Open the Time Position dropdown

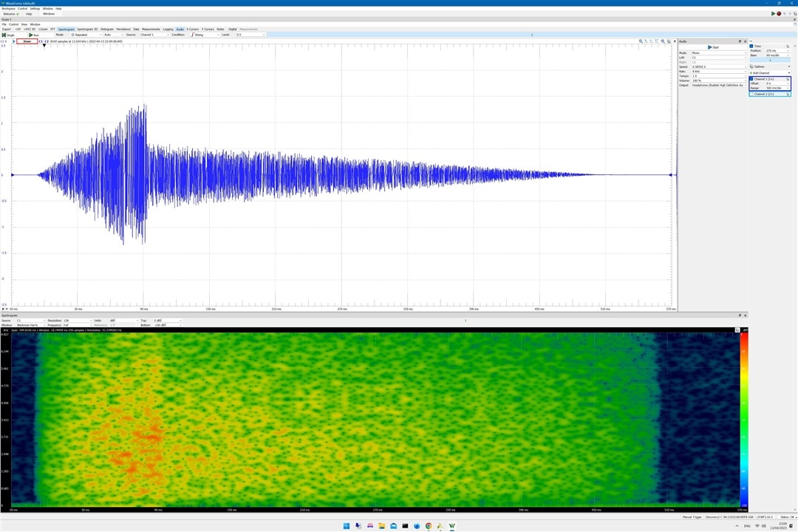click(x=777, y=51)
